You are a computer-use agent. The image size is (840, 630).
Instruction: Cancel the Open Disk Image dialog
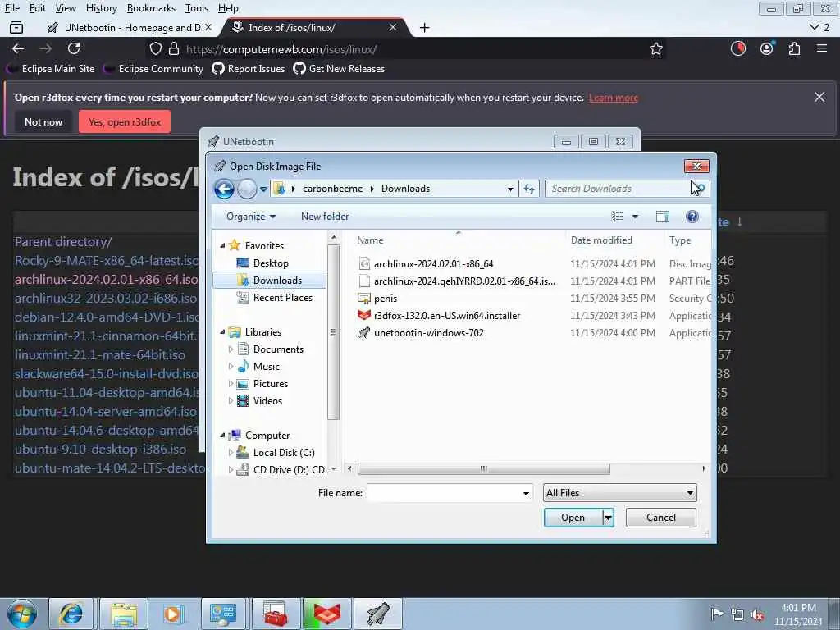tap(660, 518)
